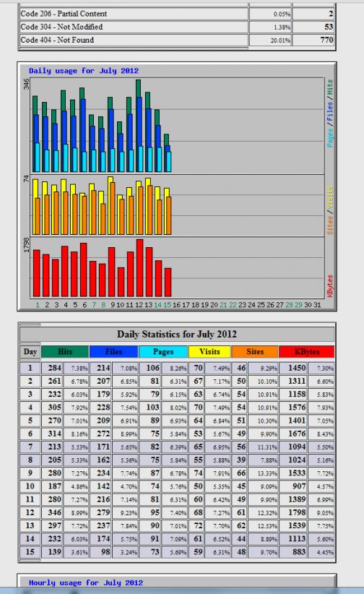Click the 'Hourly usage for July 2012' title
The image size is (364, 594).
pyautogui.click(x=86, y=582)
